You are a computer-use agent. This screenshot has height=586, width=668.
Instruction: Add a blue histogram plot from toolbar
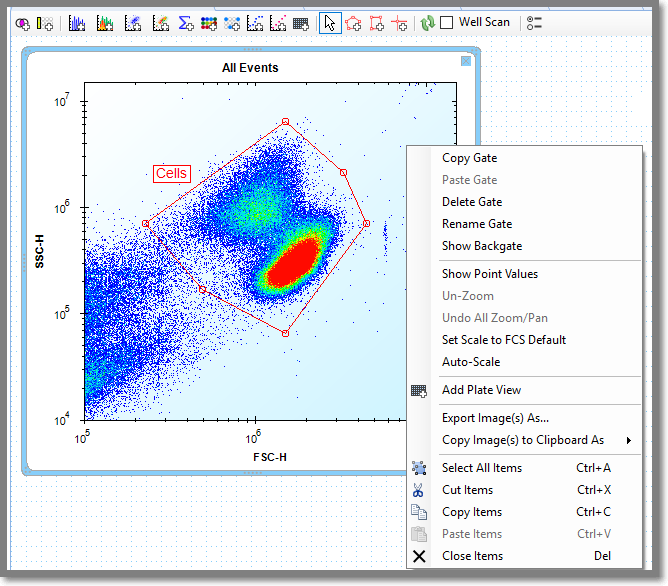77,23
